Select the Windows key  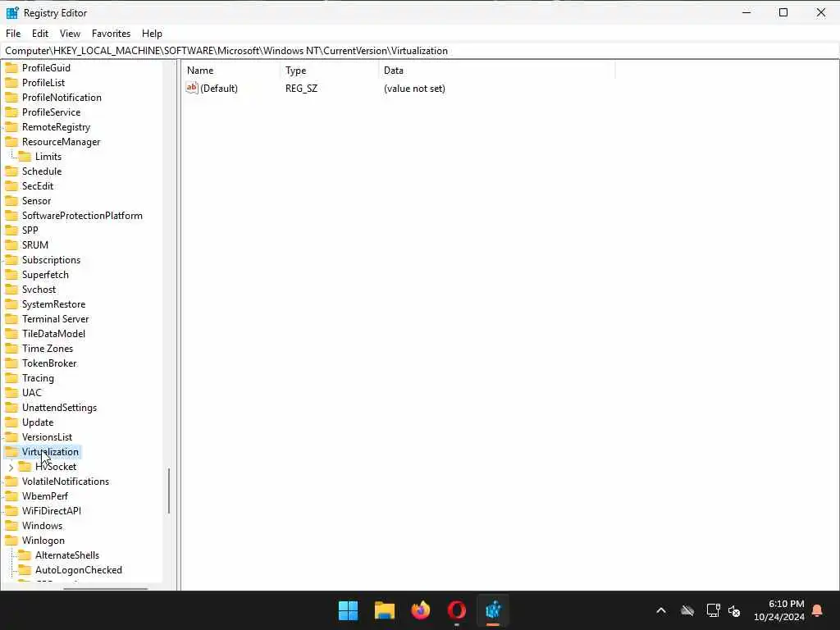[x=43, y=526]
